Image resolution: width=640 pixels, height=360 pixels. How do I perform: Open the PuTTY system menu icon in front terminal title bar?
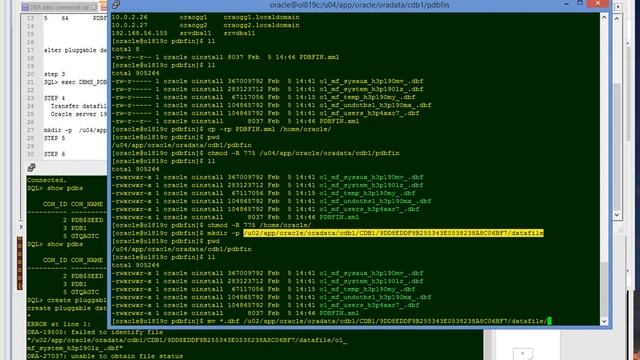[x=116, y=4]
